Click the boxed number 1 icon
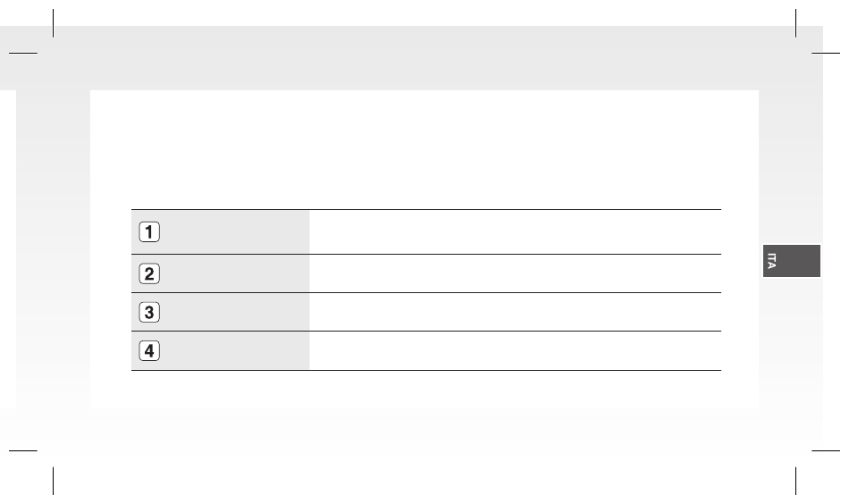This screenshot has width=849, height=504. [149, 232]
